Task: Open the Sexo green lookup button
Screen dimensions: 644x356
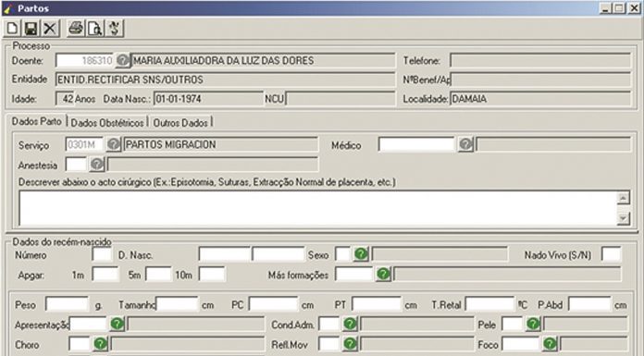Action: coord(361,254)
